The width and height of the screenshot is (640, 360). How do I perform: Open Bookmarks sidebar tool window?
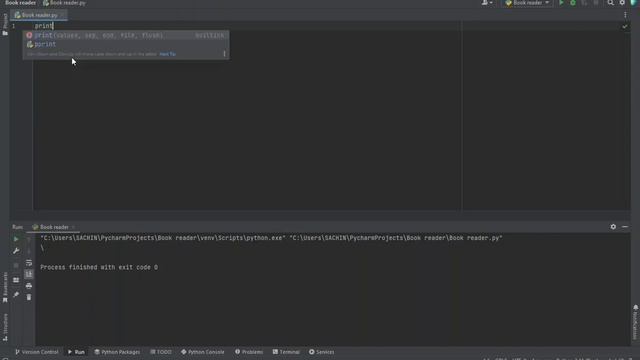[5, 287]
